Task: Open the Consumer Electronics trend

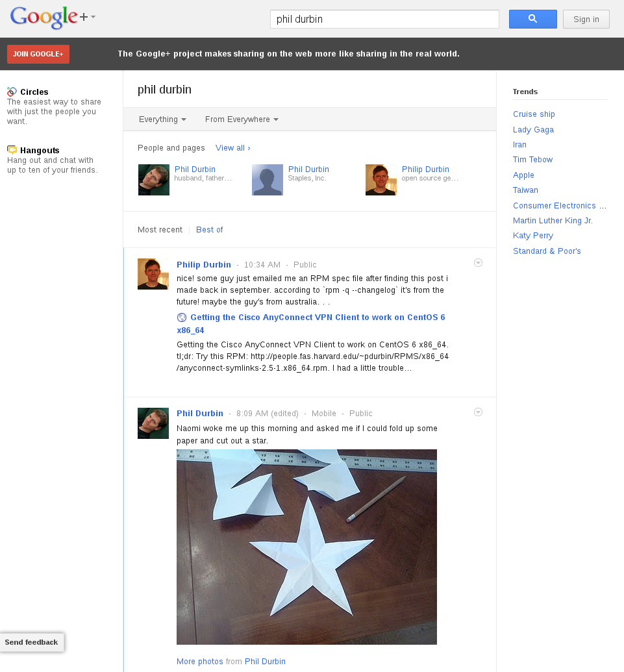Action: tap(559, 205)
